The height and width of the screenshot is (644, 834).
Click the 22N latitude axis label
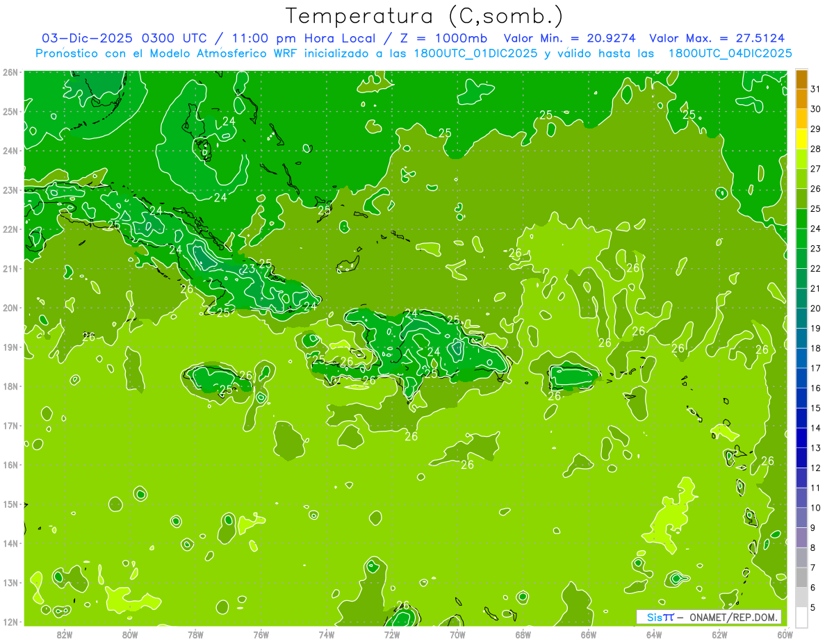10,229
